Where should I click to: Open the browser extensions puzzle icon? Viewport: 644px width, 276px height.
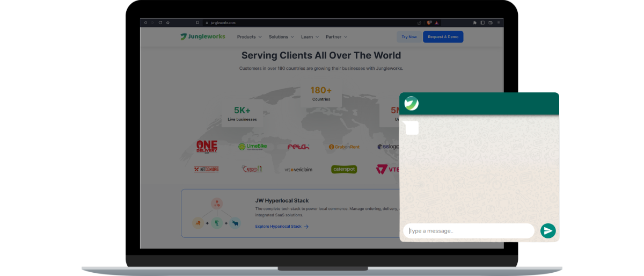tap(474, 23)
